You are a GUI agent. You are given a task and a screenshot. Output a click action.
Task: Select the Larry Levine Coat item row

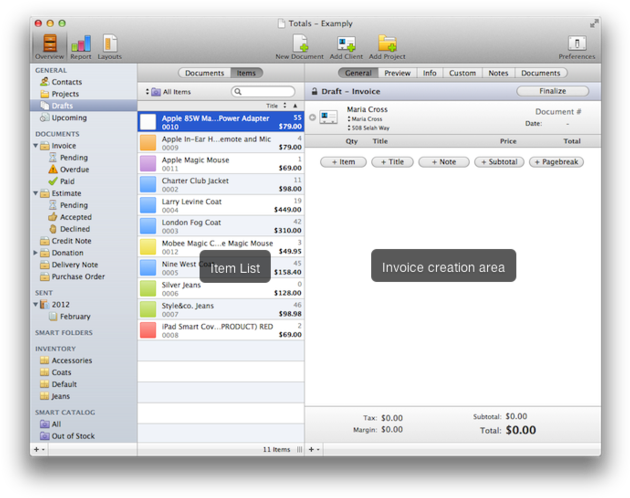click(221, 205)
